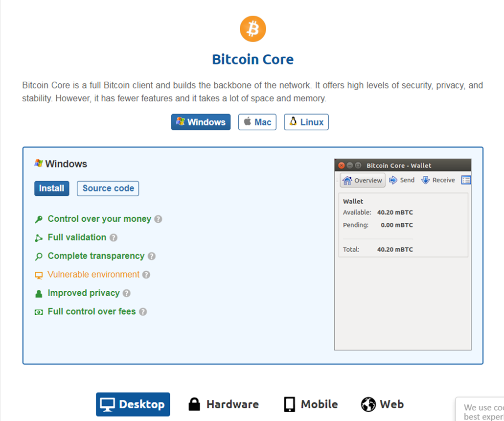Click the red close button in the wallet screenshot
The width and height of the screenshot is (504, 421).
tap(342, 165)
